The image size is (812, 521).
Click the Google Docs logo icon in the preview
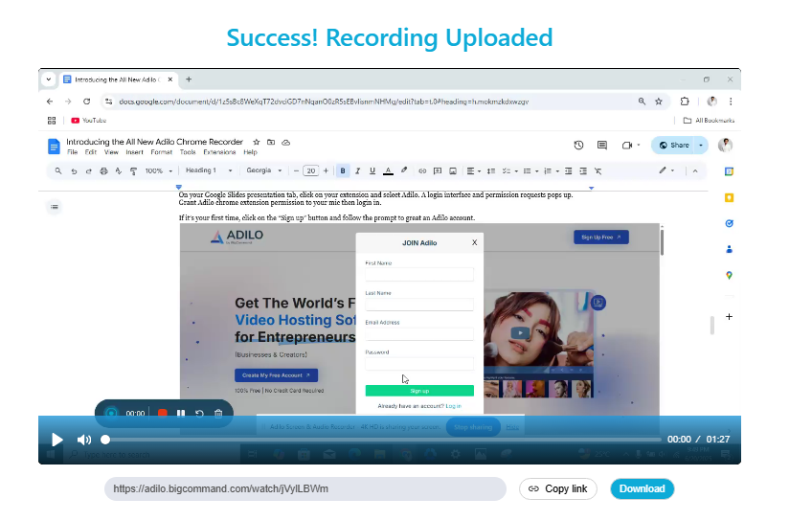click(54, 147)
